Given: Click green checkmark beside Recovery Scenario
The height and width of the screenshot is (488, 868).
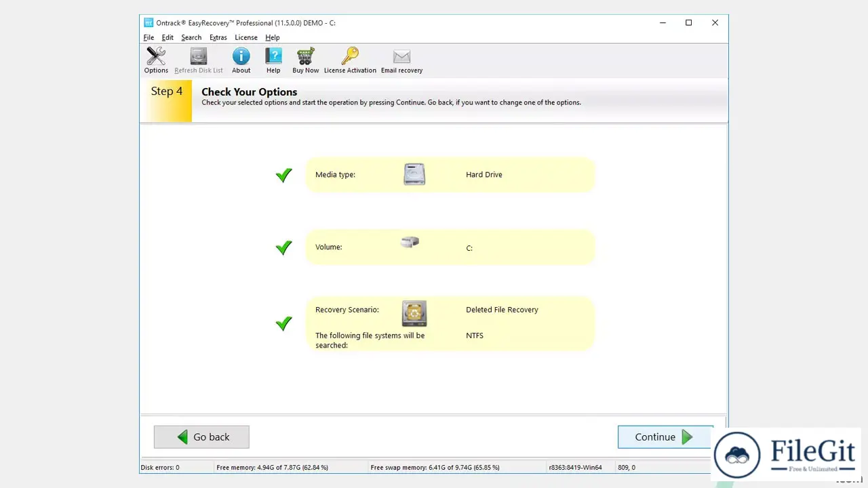Looking at the screenshot, I should tap(284, 323).
